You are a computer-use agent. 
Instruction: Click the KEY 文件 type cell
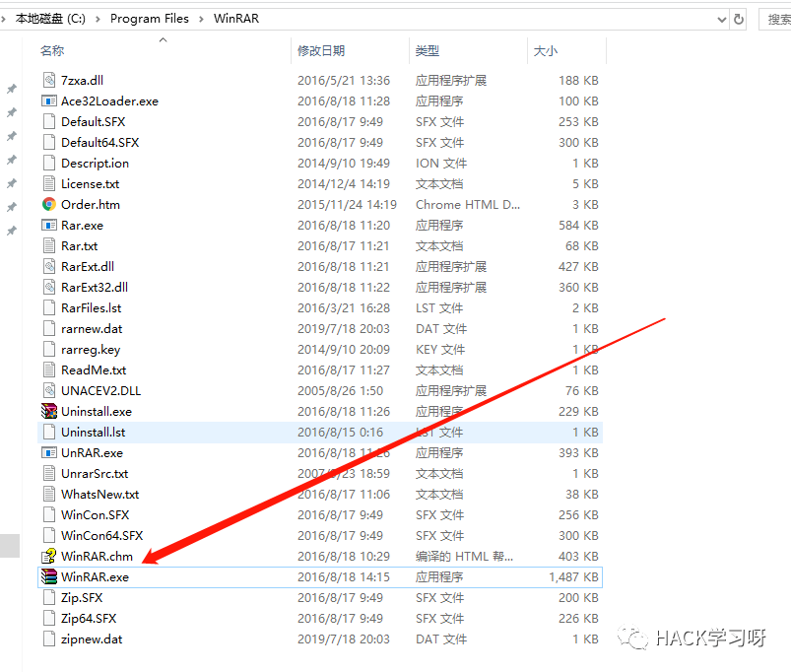[440, 349]
